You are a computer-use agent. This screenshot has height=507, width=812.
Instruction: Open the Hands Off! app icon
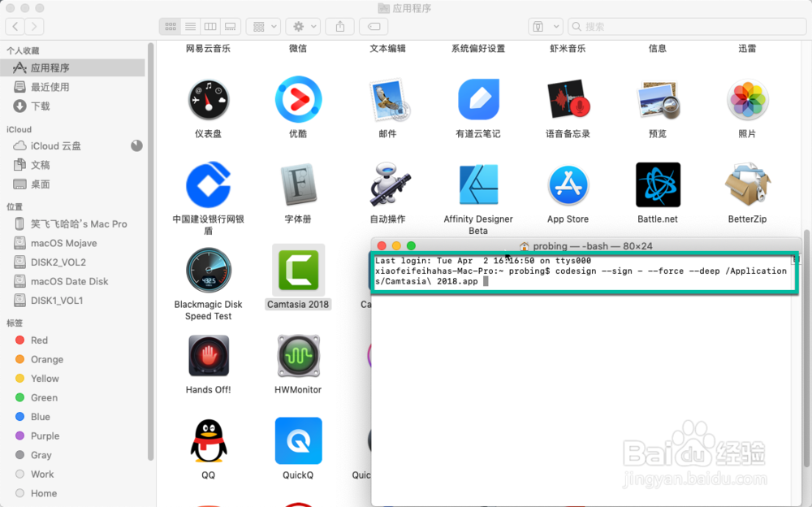click(x=208, y=356)
